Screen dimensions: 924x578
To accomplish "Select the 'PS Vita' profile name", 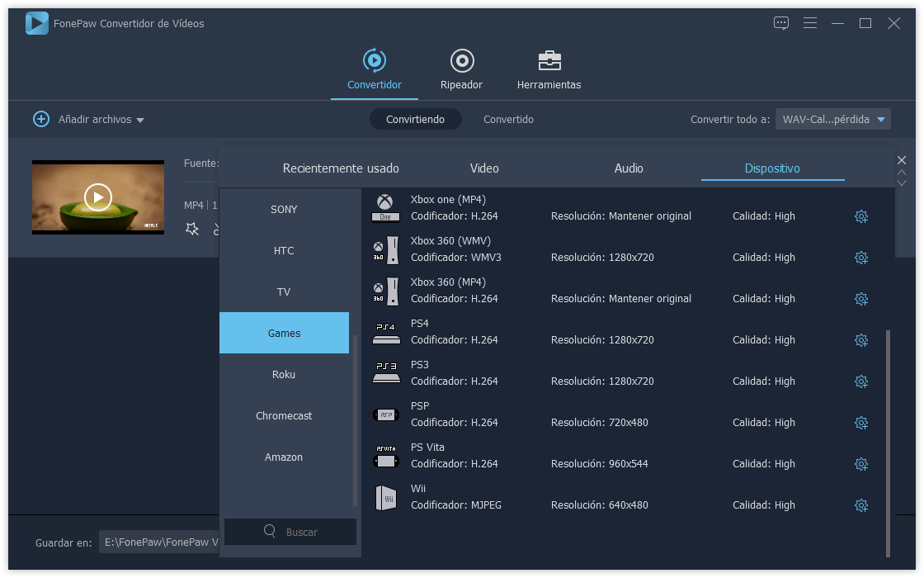I will pos(427,447).
